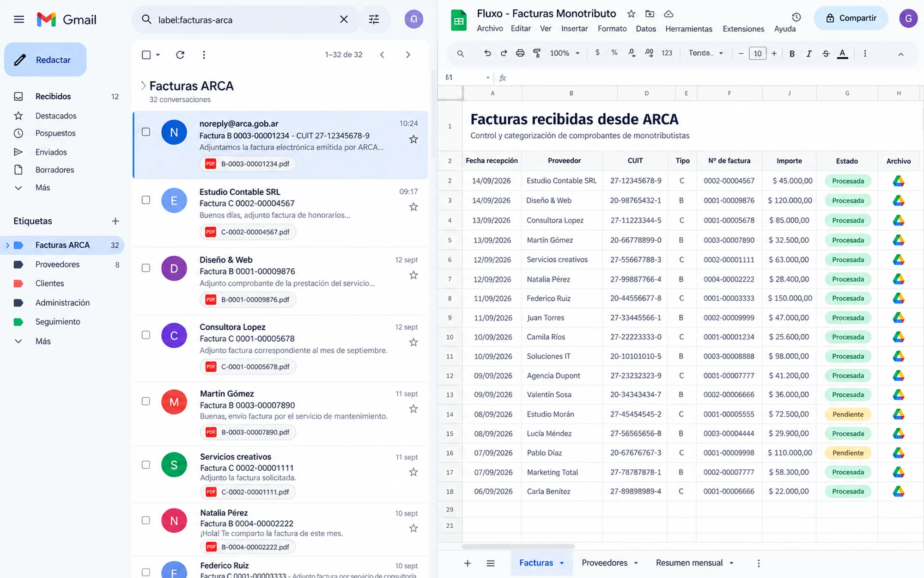Check the Consultora Lopez email checkbox

pyautogui.click(x=146, y=335)
